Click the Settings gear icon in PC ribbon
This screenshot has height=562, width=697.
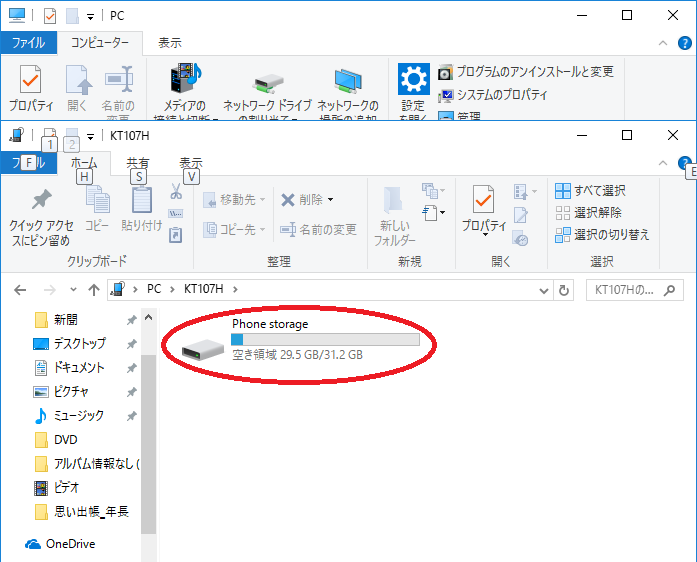(413, 81)
